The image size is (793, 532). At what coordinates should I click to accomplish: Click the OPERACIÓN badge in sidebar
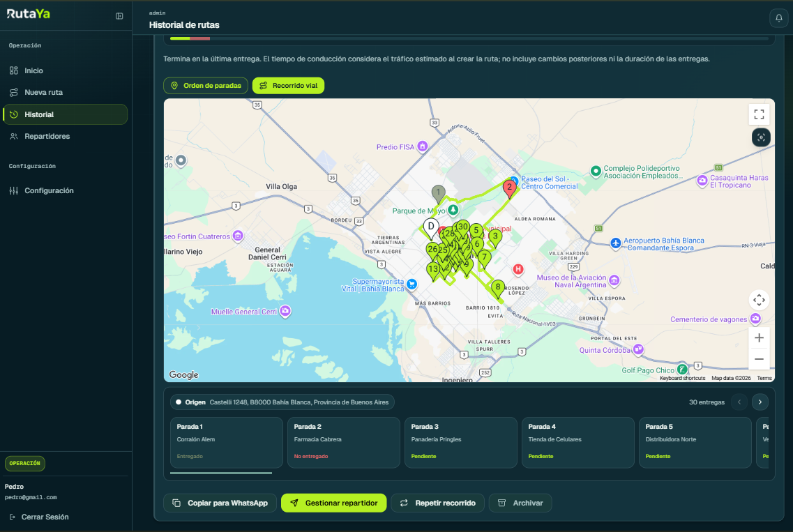point(25,463)
